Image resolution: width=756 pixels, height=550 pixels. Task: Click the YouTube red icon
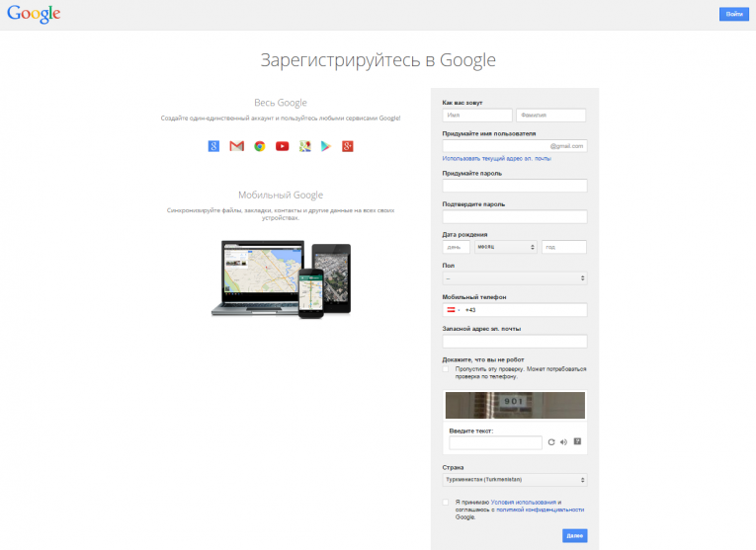282,146
